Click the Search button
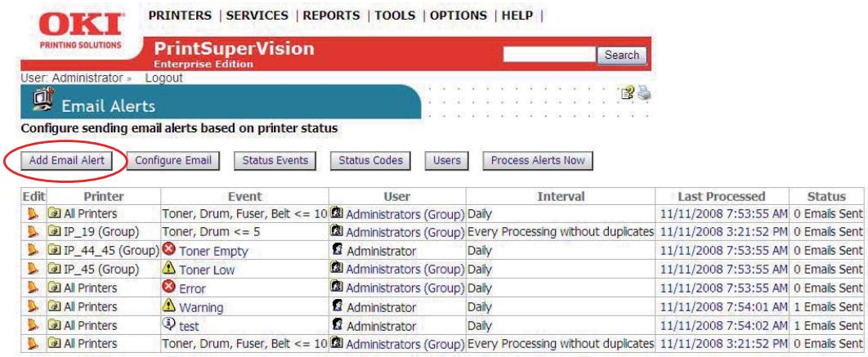Screen dimensions: 868x357 (x=622, y=55)
